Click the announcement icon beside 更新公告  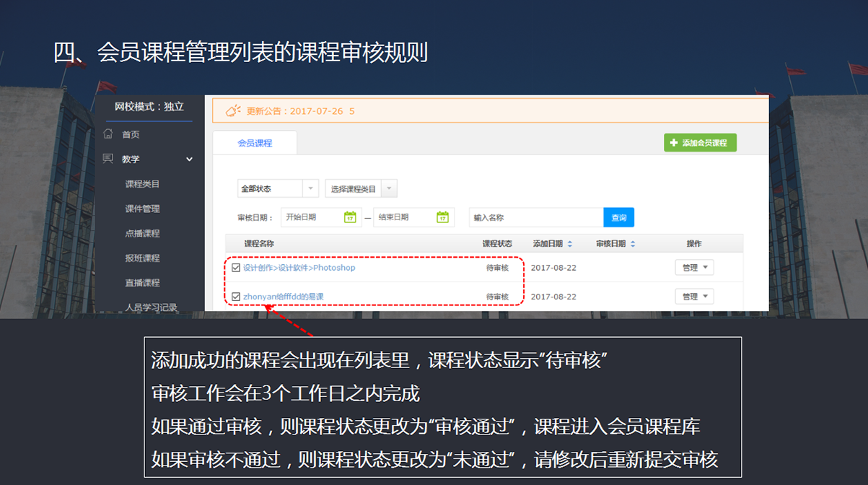pyautogui.click(x=233, y=111)
